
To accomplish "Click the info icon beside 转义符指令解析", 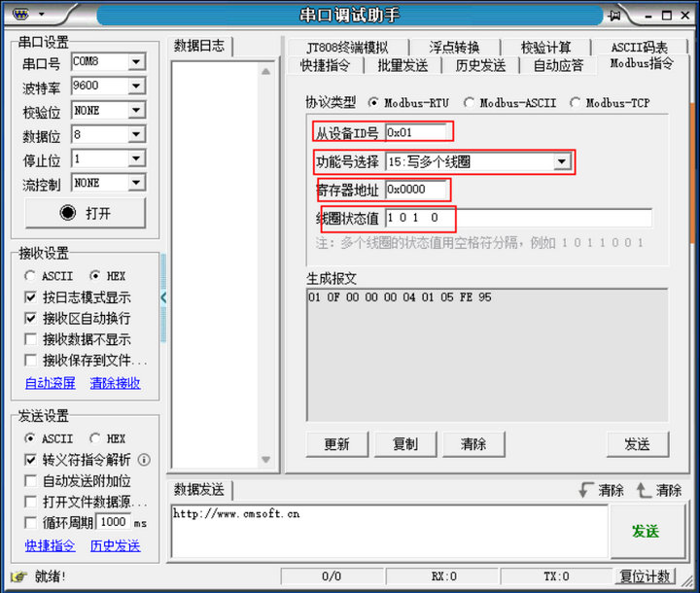I will (144, 460).
